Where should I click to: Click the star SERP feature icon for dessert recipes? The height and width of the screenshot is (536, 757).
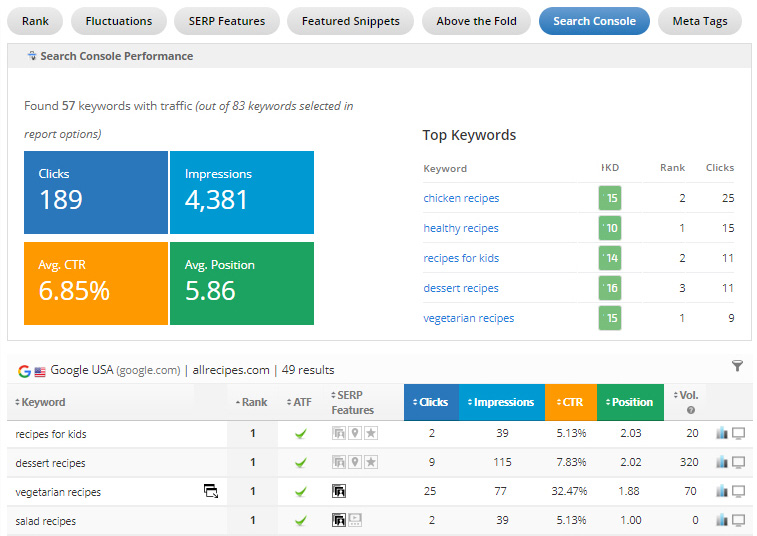click(x=371, y=463)
